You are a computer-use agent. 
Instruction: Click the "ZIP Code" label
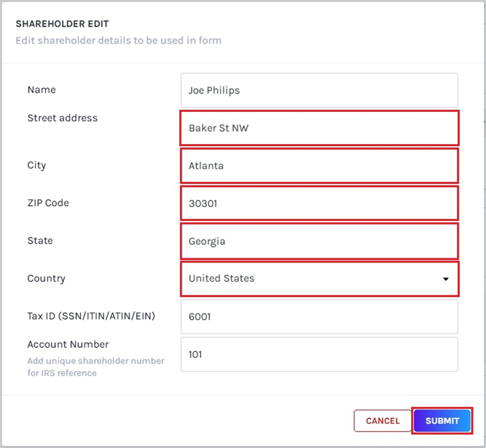(x=48, y=203)
